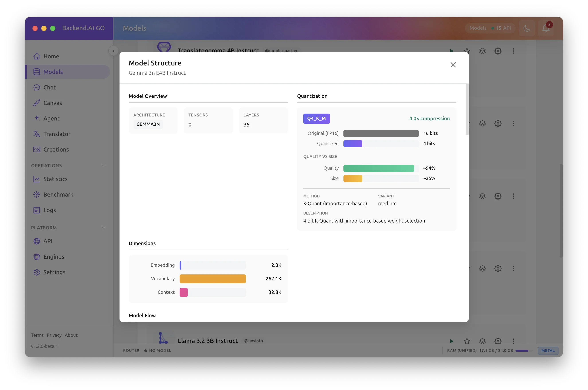Click the dialog's vertical scrollbar
Screen dimensions: 588x390
467,109
